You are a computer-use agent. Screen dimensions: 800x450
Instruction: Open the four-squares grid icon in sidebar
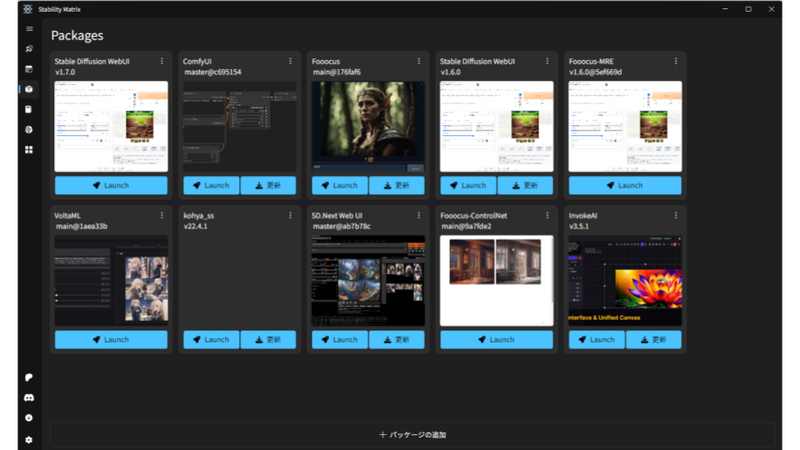coord(29,149)
